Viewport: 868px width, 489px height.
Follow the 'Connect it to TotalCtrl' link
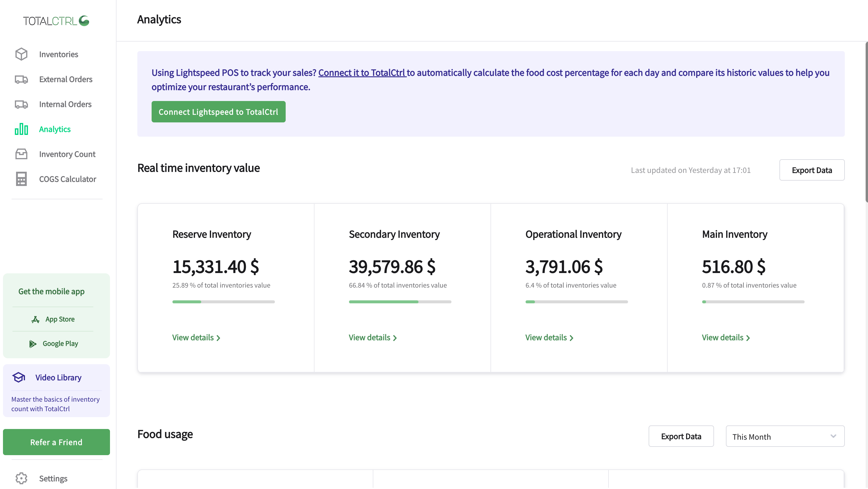(x=362, y=73)
